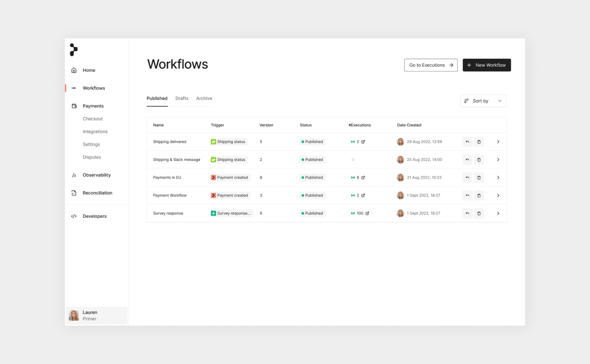Click the Payment Workflow name
This screenshot has width=590, height=364.
[170, 195]
